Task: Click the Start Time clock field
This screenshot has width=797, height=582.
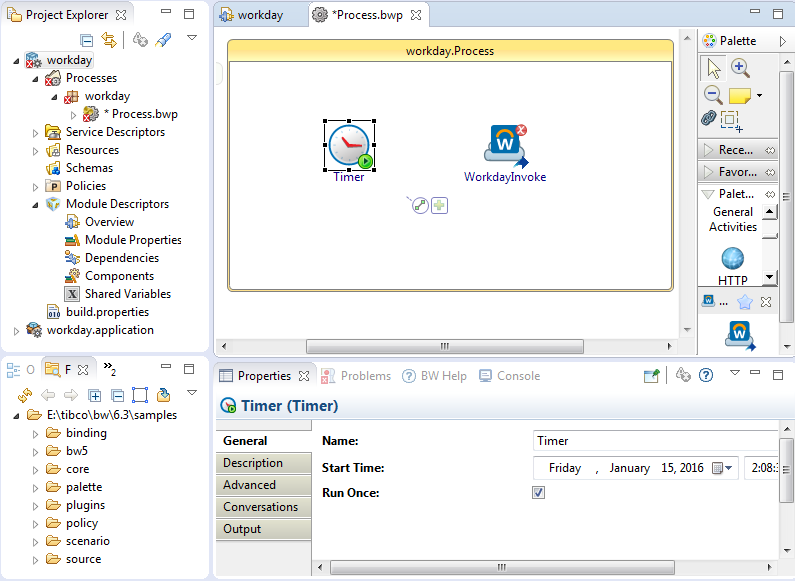Action: 761,468
